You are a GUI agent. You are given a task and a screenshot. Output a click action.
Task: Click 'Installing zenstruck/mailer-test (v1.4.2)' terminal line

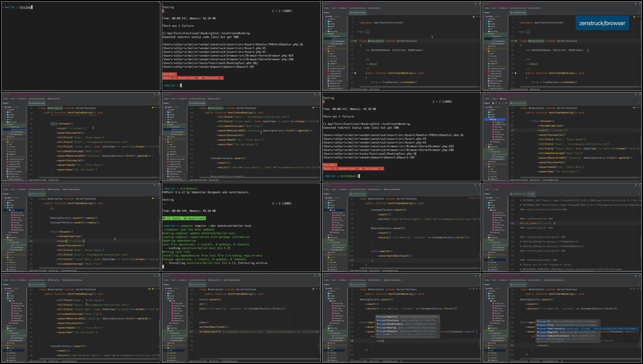[216, 263]
